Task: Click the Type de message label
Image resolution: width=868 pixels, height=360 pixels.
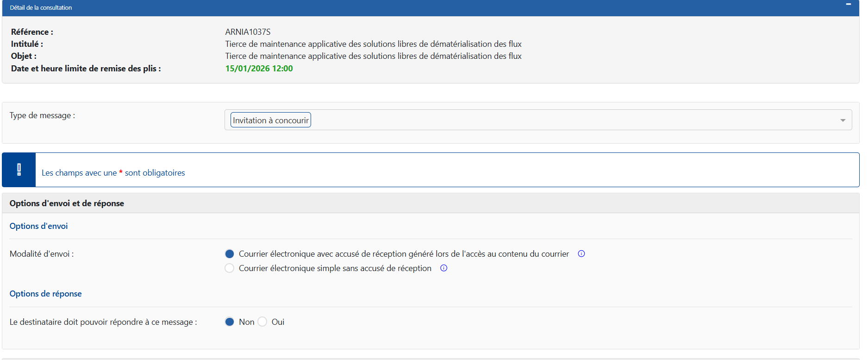Action: click(42, 115)
